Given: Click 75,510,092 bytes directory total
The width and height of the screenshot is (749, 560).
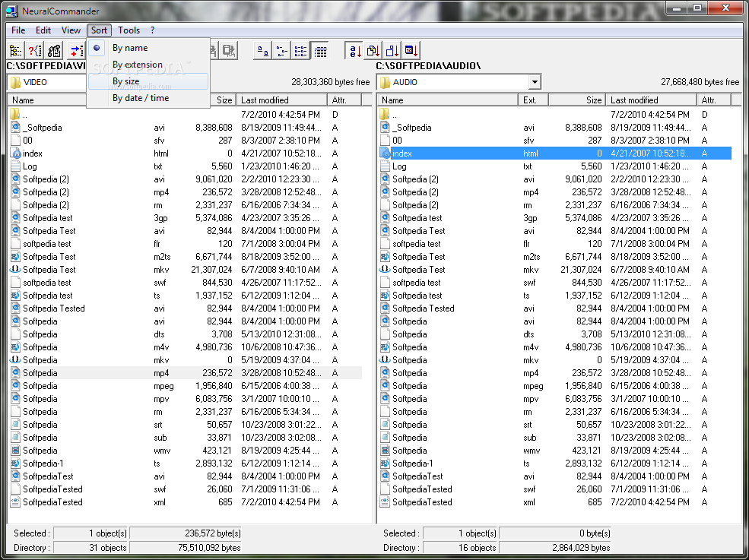Looking at the screenshot, I should 186,548.
